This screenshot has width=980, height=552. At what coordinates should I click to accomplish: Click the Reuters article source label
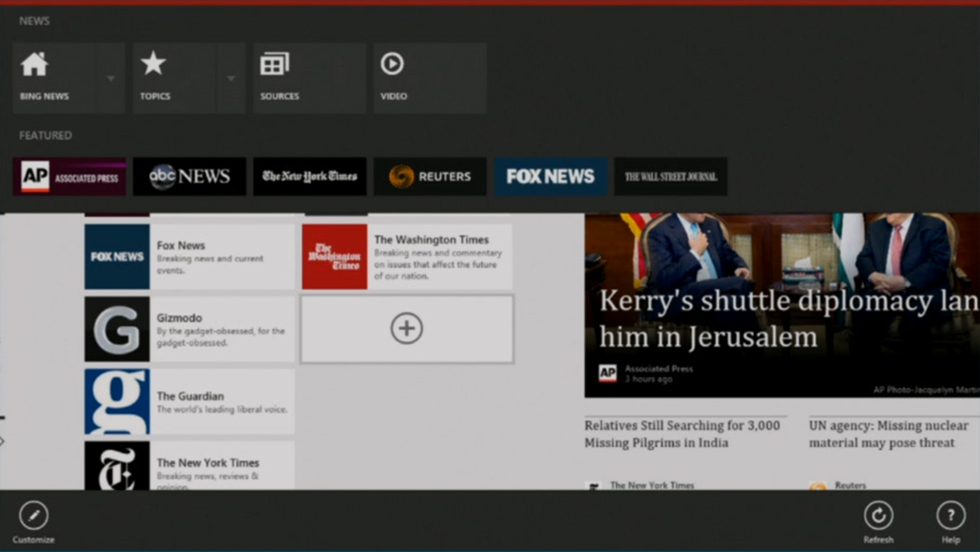pos(851,485)
